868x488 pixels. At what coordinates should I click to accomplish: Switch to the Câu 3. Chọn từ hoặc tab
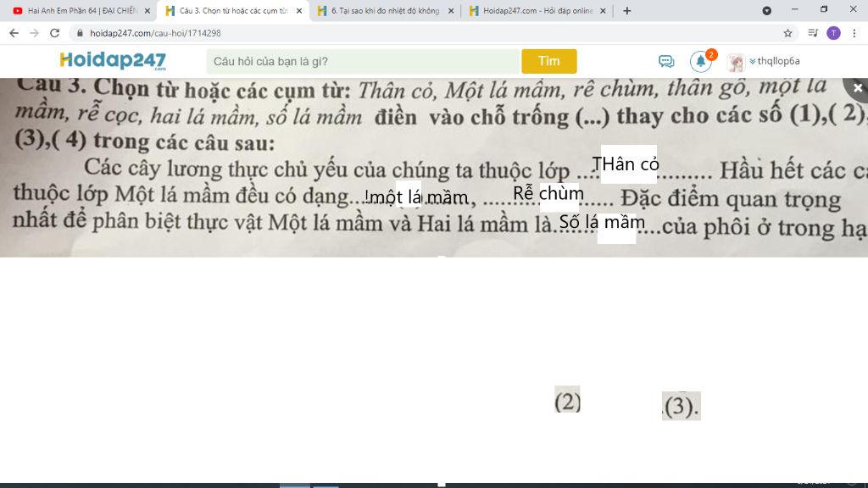point(234,10)
